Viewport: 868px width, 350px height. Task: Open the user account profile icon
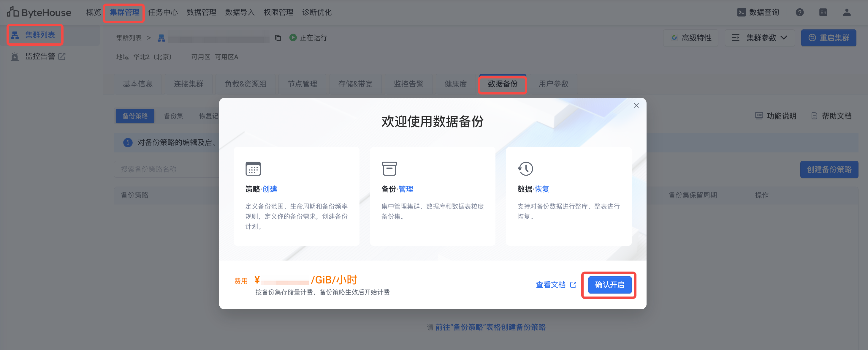pos(846,12)
